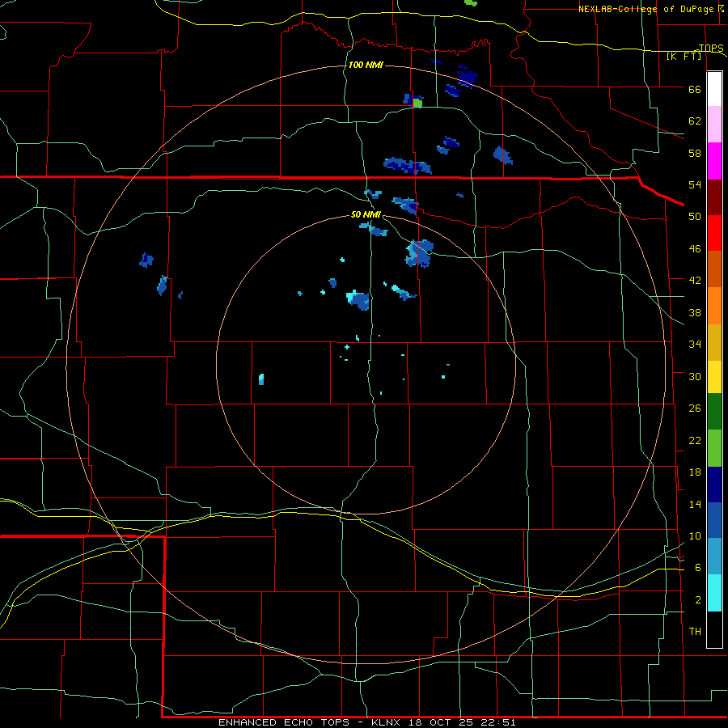Image resolution: width=728 pixels, height=728 pixels.
Task: Select the scale label "46"
Action: tap(695, 248)
